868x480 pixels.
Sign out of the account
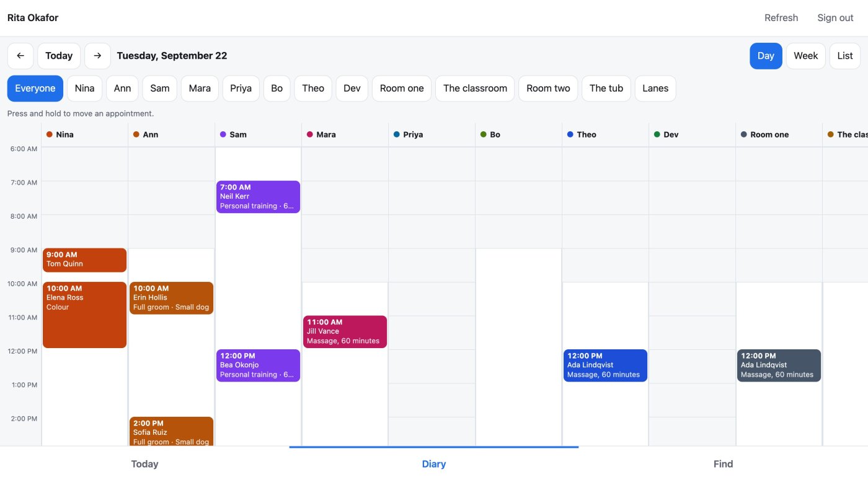point(835,18)
